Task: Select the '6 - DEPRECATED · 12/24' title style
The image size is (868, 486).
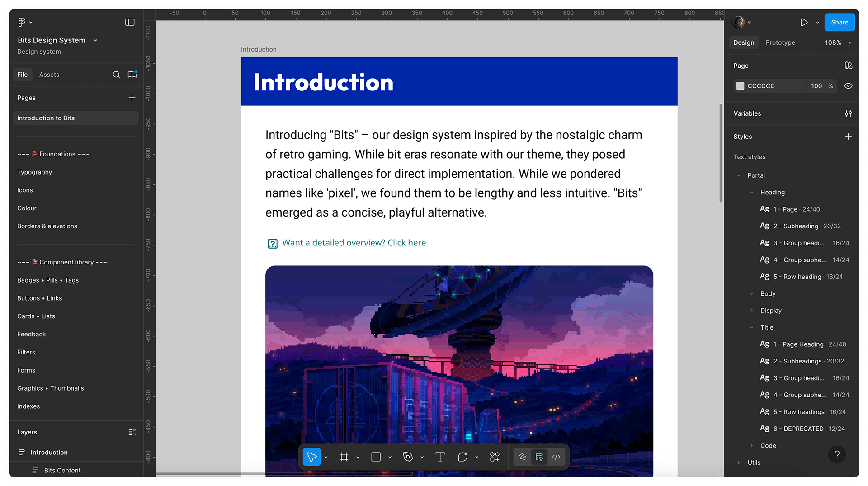Action: 802,429
